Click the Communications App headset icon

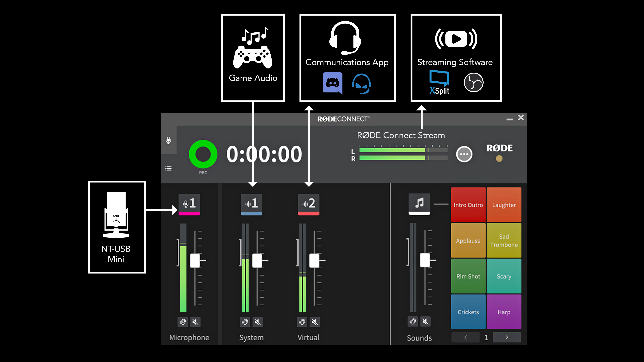pos(345,38)
